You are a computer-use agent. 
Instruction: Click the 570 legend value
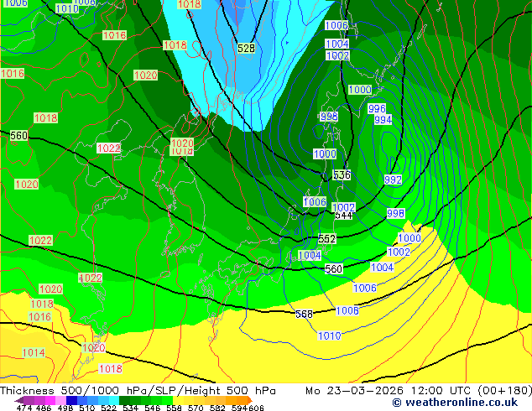196,408
